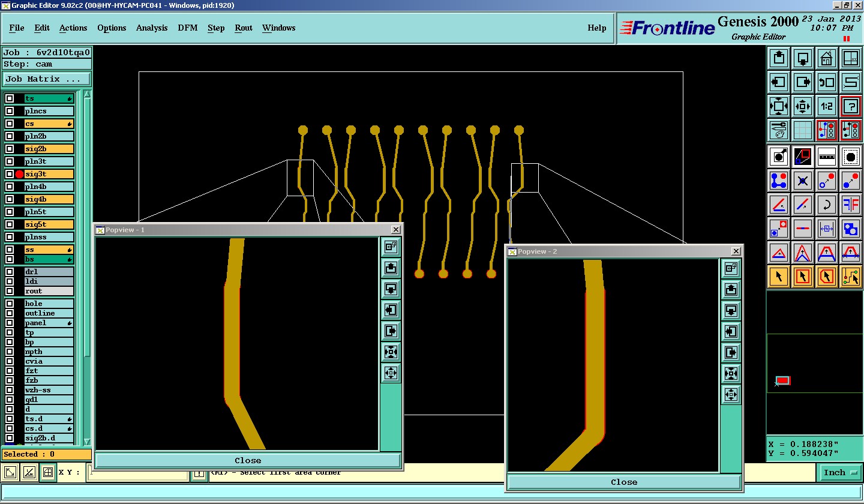Open the DFM menu
This screenshot has height=504, width=864.
coord(187,28)
